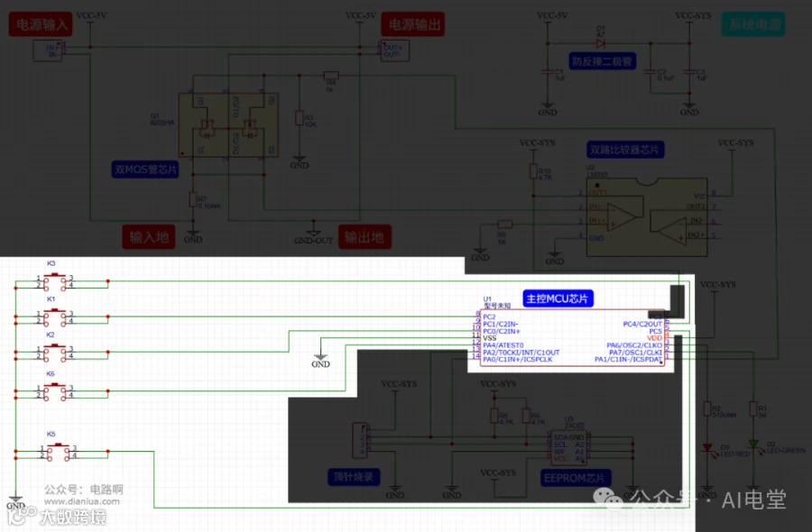
Task: Select resistor R4 symbol
Action: point(331,76)
